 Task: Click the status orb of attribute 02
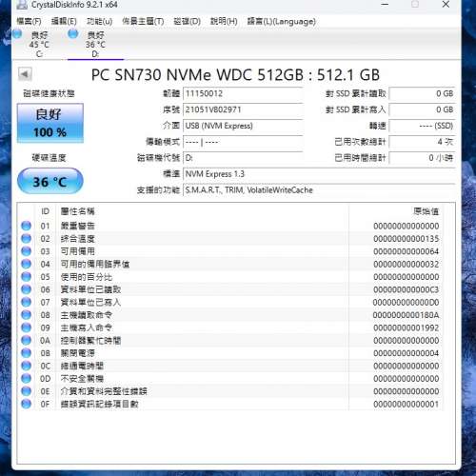[27, 239]
